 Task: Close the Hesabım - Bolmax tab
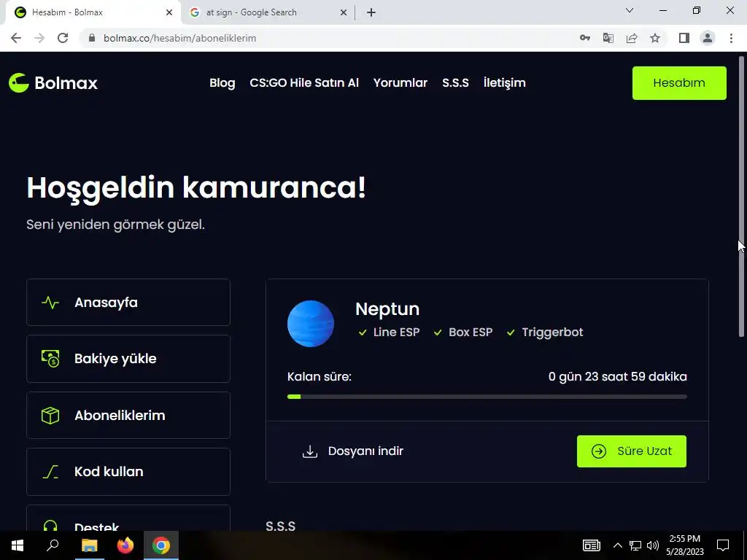pyautogui.click(x=169, y=12)
